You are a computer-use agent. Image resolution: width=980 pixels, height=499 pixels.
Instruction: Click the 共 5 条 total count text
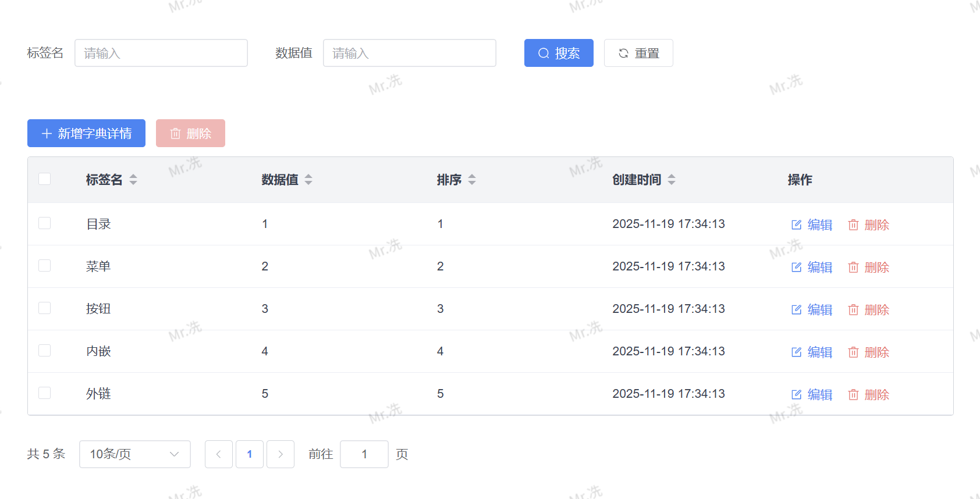tap(46, 454)
